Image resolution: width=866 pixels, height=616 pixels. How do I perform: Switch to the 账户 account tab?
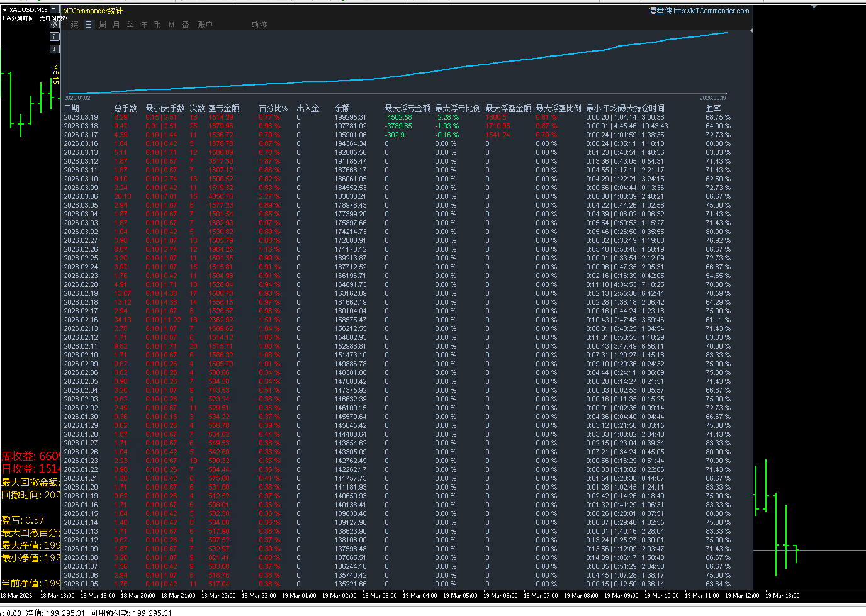click(205, 25)
